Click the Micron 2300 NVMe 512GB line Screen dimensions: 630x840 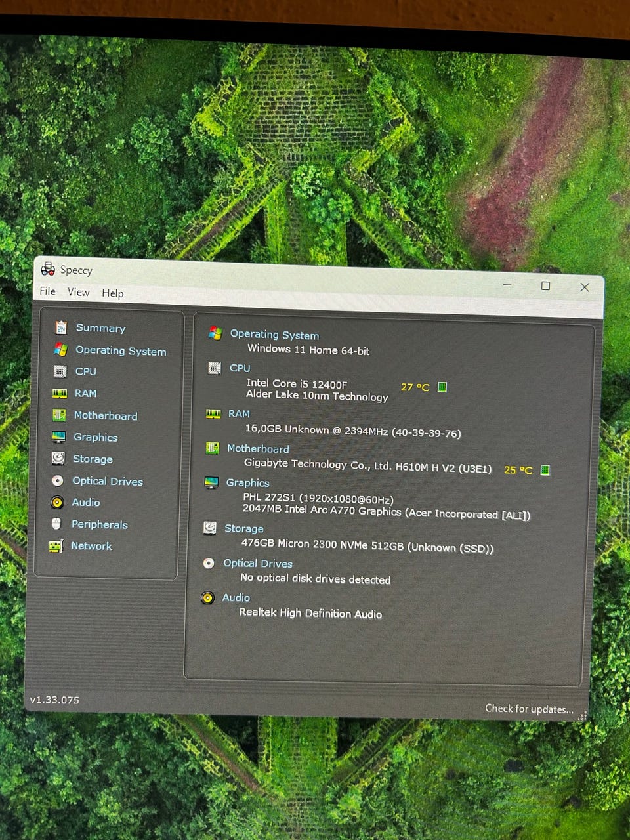(367, 546)
